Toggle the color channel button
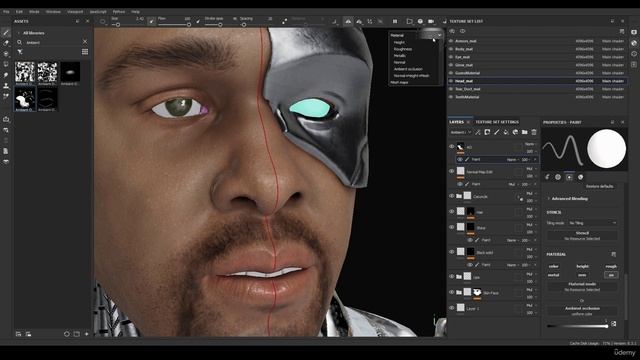640x360 pixels. coord(553,266)
